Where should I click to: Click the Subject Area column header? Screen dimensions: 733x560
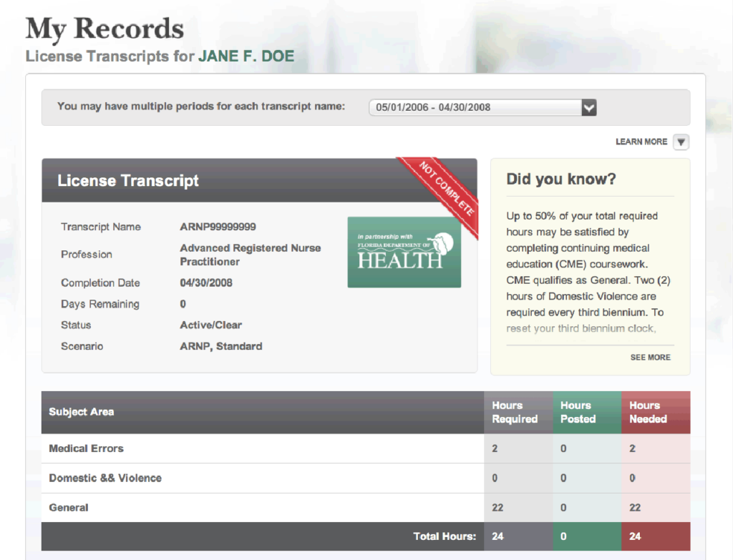pyautogui.click(x=81, y=412)
